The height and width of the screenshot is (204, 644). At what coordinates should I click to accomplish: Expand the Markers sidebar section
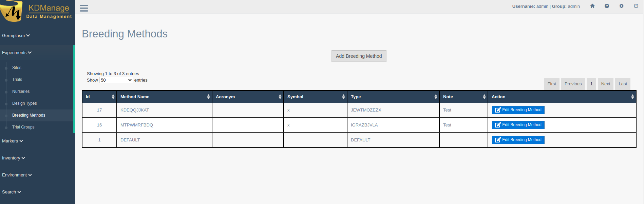coord(13,141)
